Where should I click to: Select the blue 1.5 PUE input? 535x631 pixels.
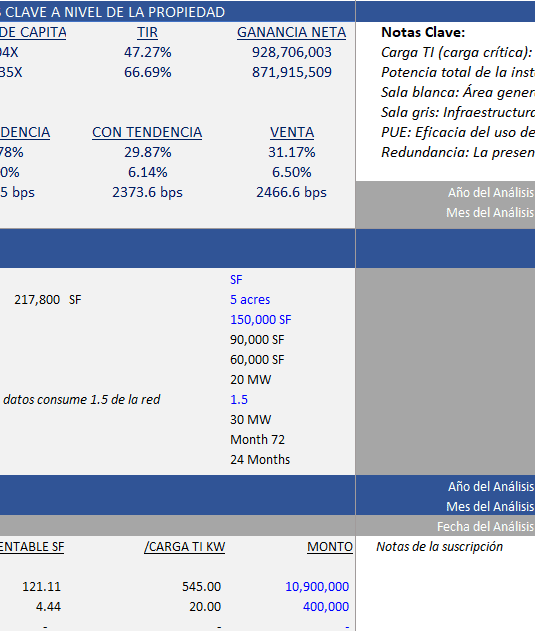[x=239, y=400]
